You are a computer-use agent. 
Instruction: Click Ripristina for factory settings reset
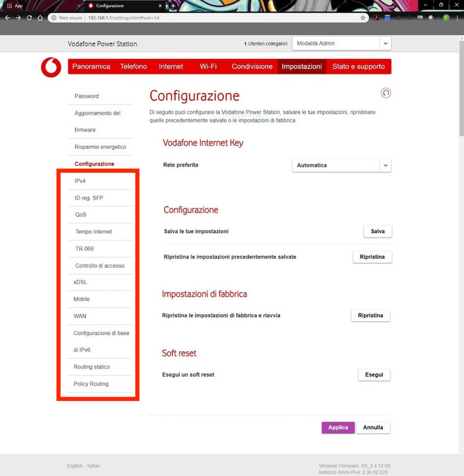370,315
